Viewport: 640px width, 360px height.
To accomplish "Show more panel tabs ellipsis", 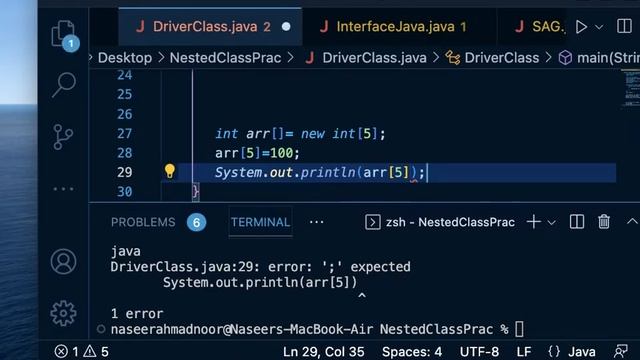I will (316, 222).
